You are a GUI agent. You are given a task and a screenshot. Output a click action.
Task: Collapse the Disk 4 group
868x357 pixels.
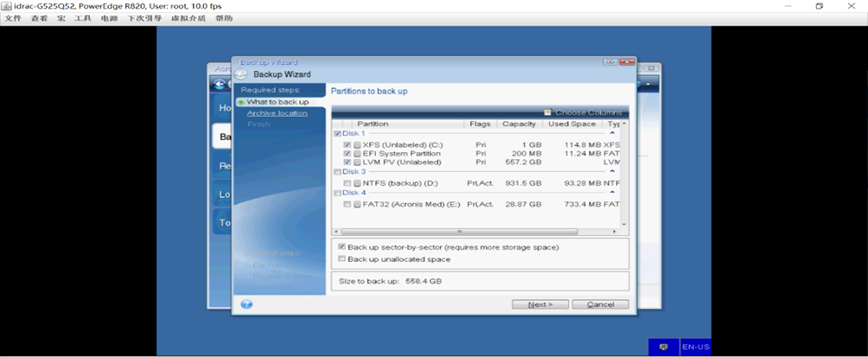pos(613,193)
